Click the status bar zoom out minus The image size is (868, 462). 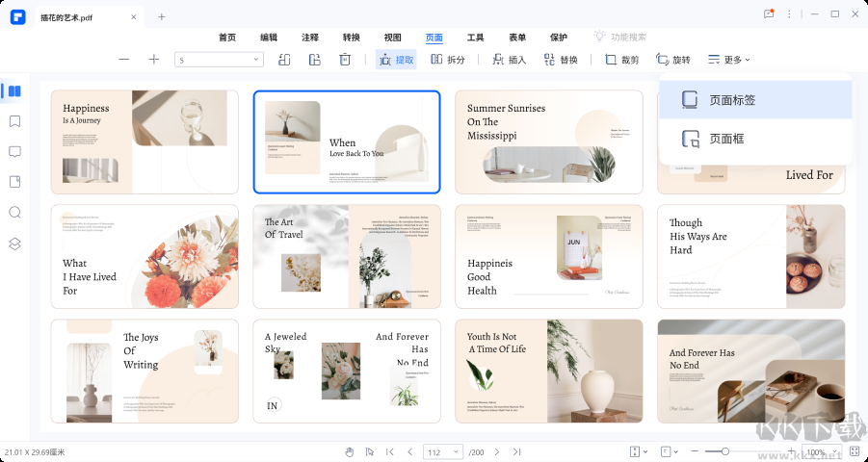coord(695,452)
